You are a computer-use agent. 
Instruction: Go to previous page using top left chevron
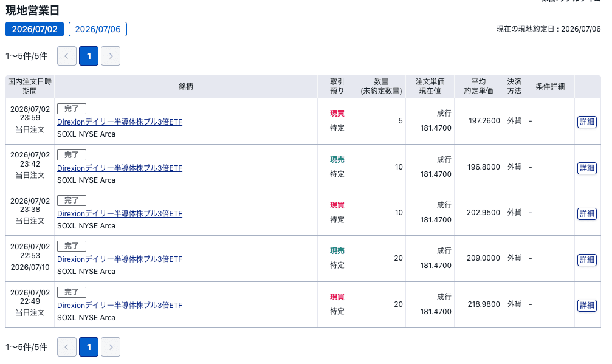pyautogui.click(x=67, y=56)
